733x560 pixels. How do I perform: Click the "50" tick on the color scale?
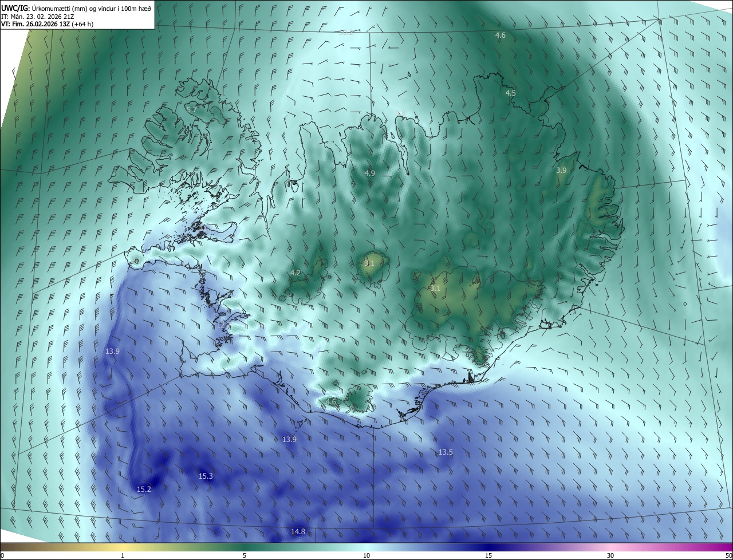click(728, 555)
